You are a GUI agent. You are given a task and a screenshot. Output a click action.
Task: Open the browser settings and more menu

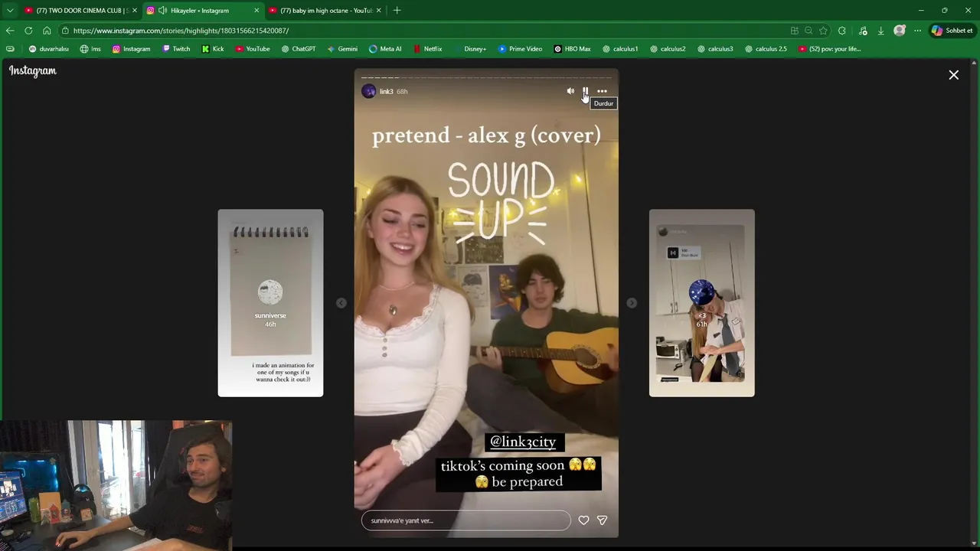[918, 31]
